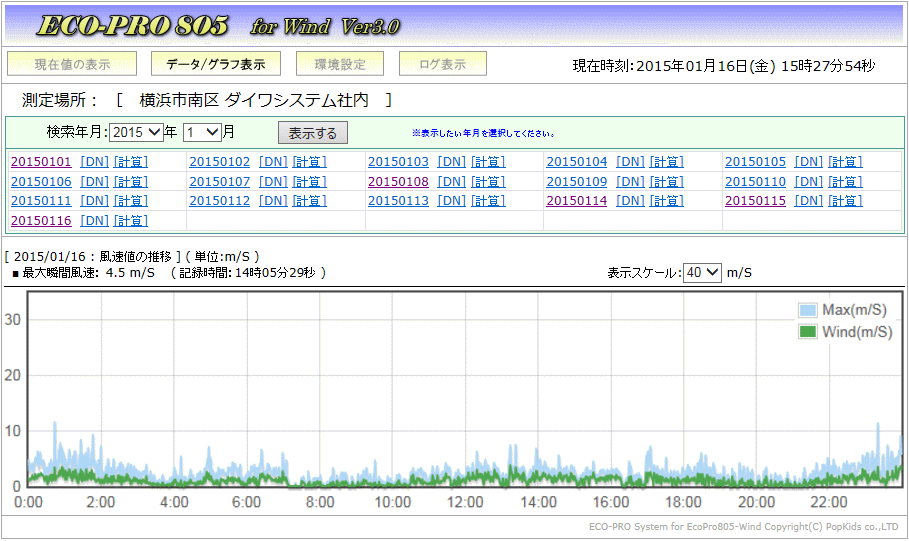Click the [DN] link for 20150110
Viewport: 909px width, 541px height.
809,182
